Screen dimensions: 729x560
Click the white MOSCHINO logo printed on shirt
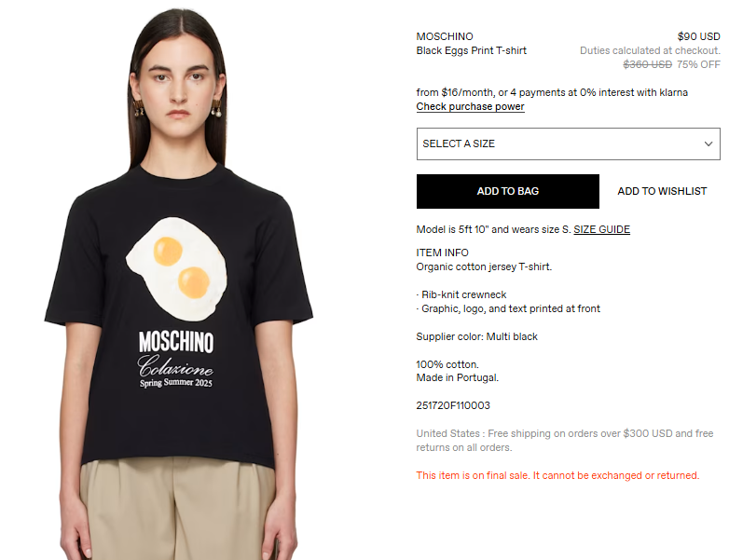(x=176, y=342)
